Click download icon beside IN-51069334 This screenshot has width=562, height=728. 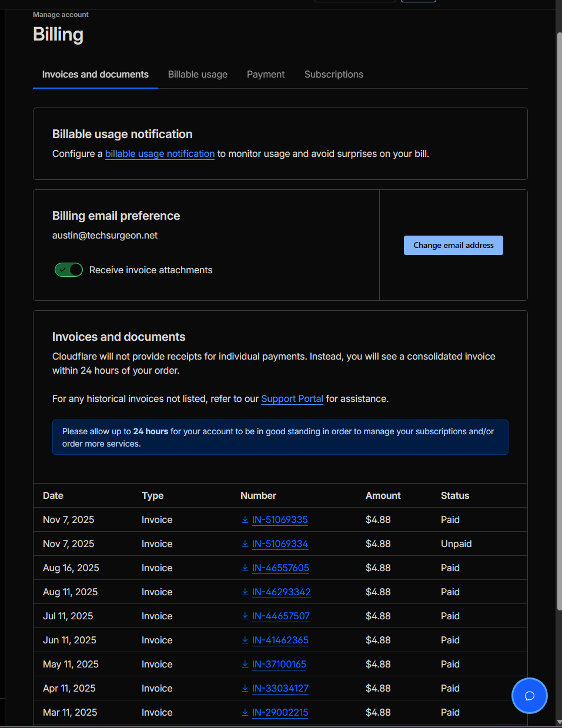tap(245, 544)
